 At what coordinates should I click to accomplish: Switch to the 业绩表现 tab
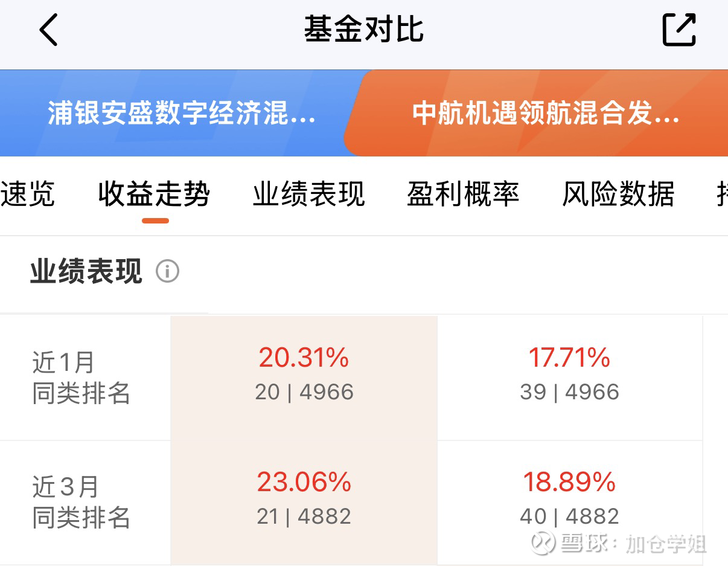click(x=309, y=195)
